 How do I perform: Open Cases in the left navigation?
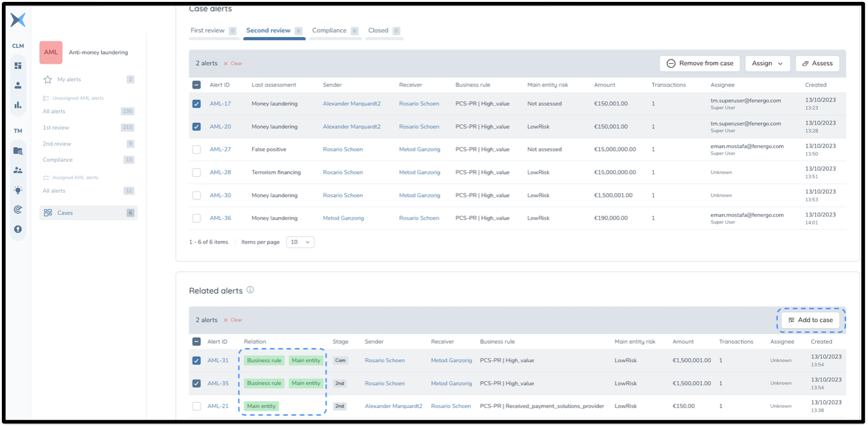[65, 213]
